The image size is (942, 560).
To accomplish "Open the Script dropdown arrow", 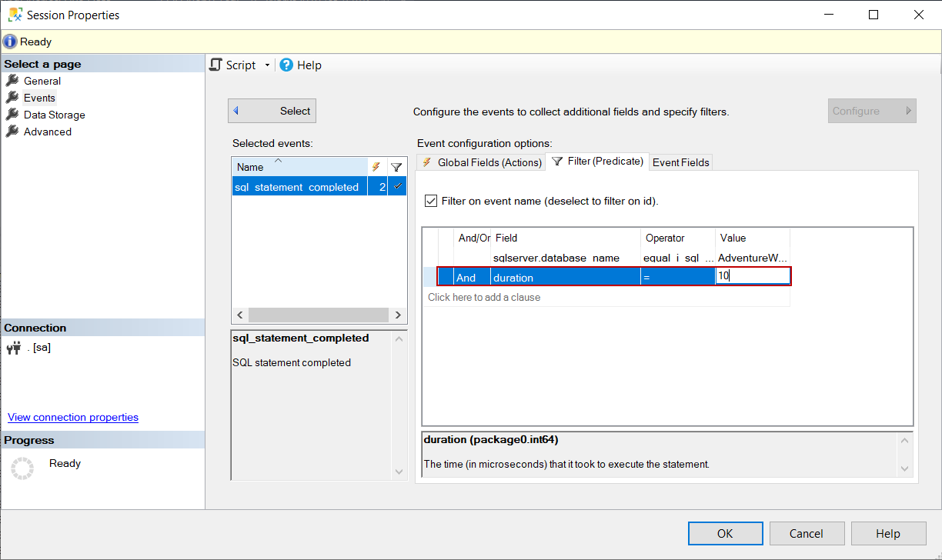I will (x=267, y=65).
